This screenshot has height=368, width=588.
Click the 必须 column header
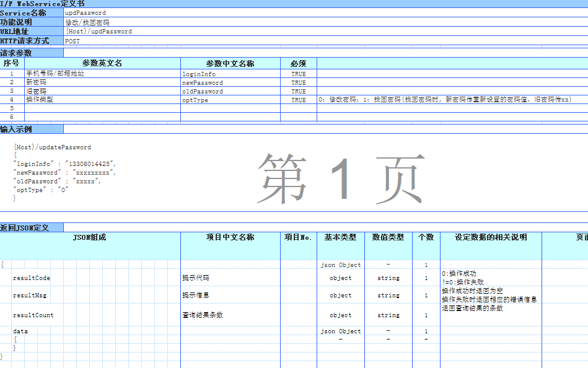pyautogui.click(x=299, y=63)
